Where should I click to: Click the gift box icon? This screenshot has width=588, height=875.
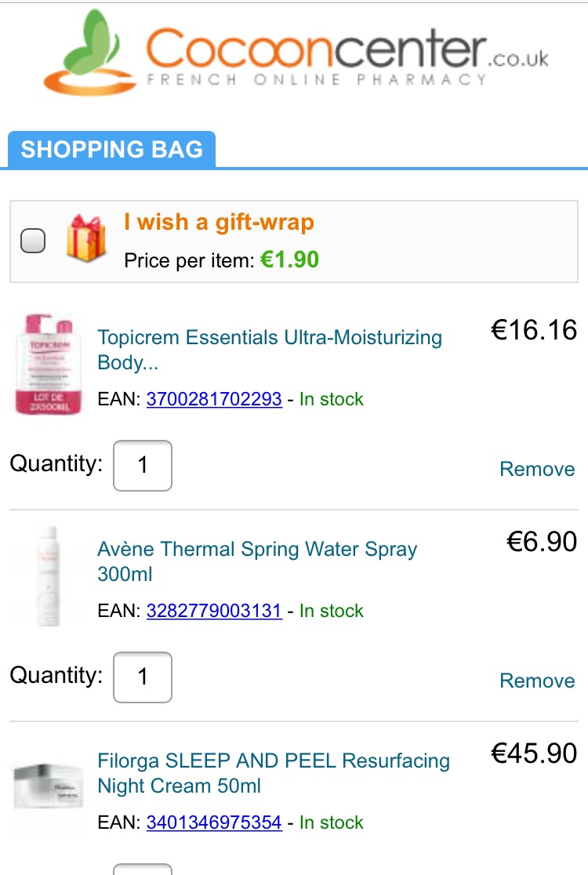point(85,238)
